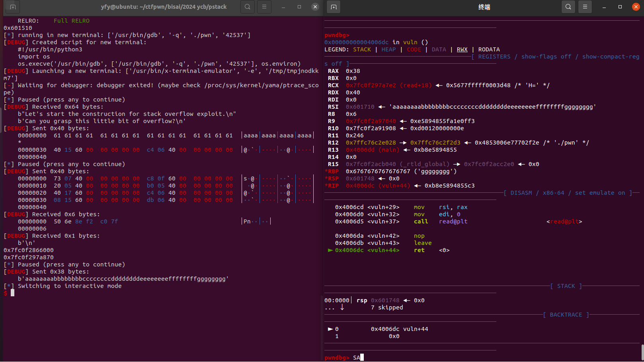Click '7 skipped' in stack view
Screen dimensions: 644x362
pyautogui.click(x=387, y=307)
